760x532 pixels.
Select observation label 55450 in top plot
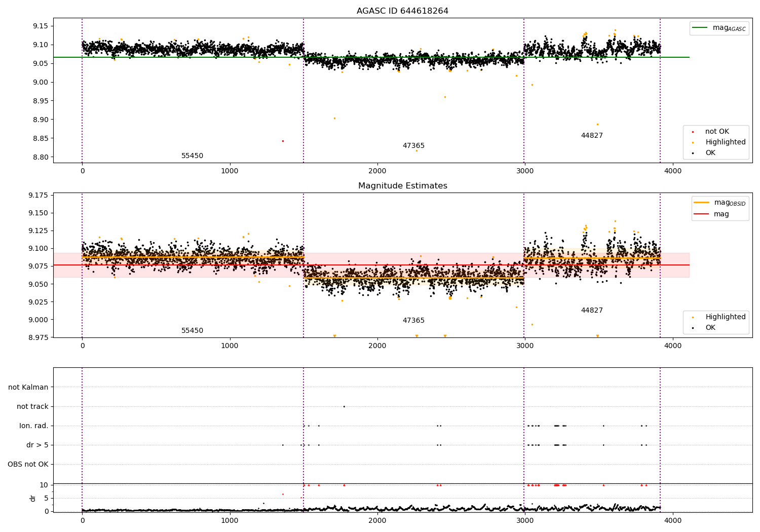point(192,156)
